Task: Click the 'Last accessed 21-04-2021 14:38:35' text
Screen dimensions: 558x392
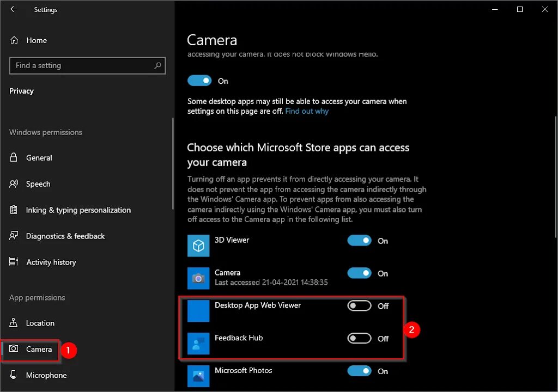Action: (271, 283)
